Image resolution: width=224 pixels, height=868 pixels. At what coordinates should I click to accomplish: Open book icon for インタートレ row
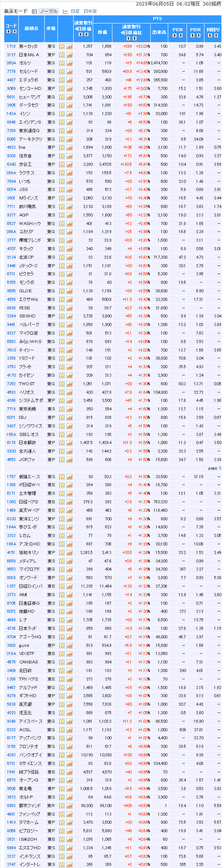[61, 865]
